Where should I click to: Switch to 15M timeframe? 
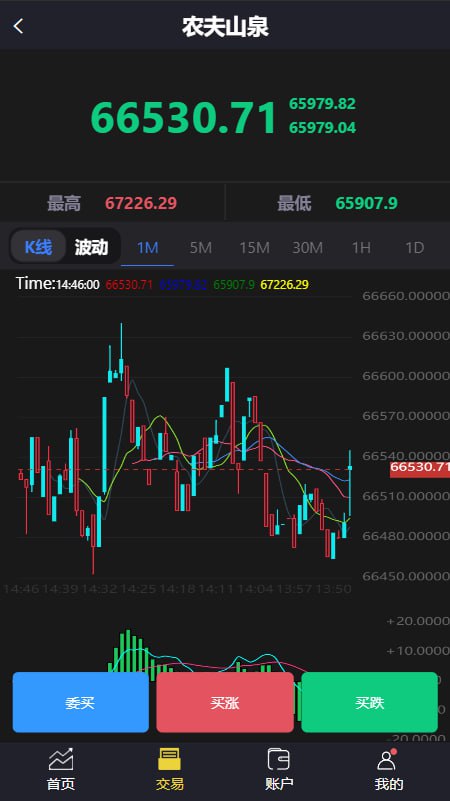point(254,248)
